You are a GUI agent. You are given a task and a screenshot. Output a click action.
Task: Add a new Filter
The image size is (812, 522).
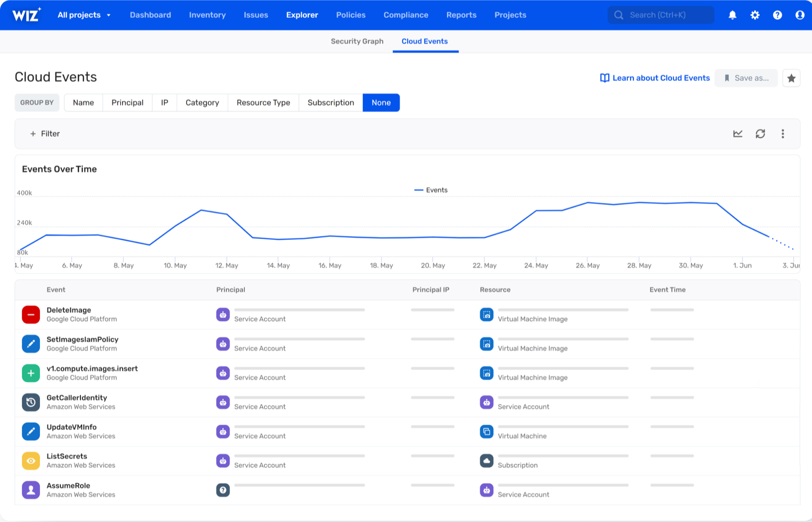coord(45,134)
